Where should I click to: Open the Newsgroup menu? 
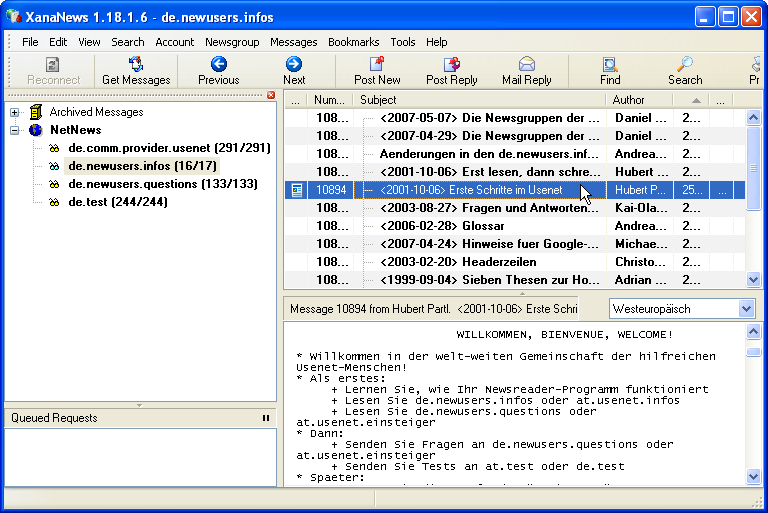pos(232,42)
